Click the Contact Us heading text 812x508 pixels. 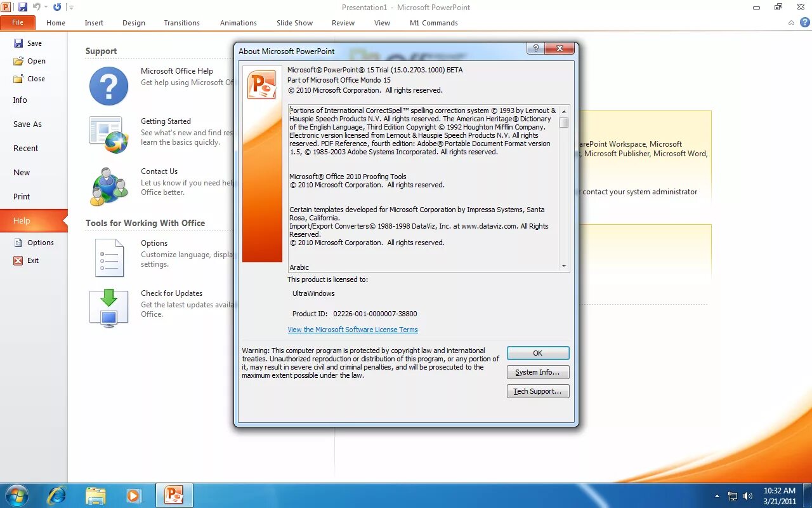tap(159, 171)
